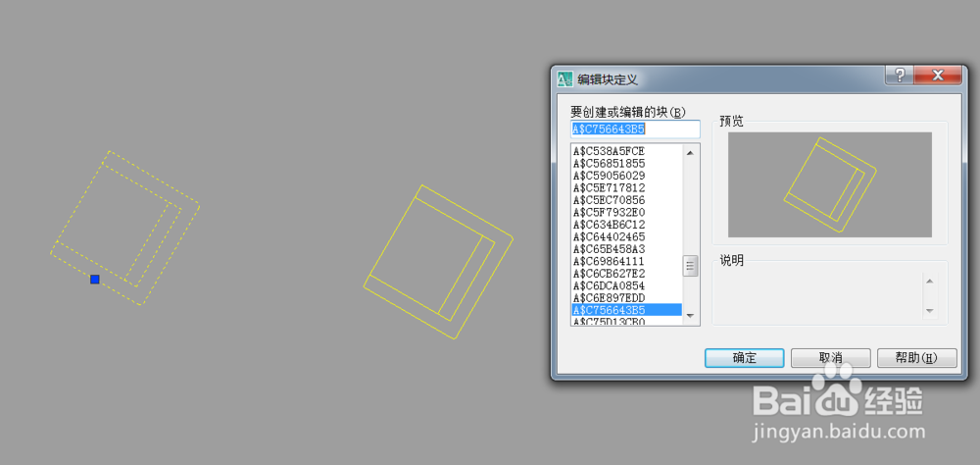
Task: Click the blue grip on selected dashed block
Action: point(95,280)
